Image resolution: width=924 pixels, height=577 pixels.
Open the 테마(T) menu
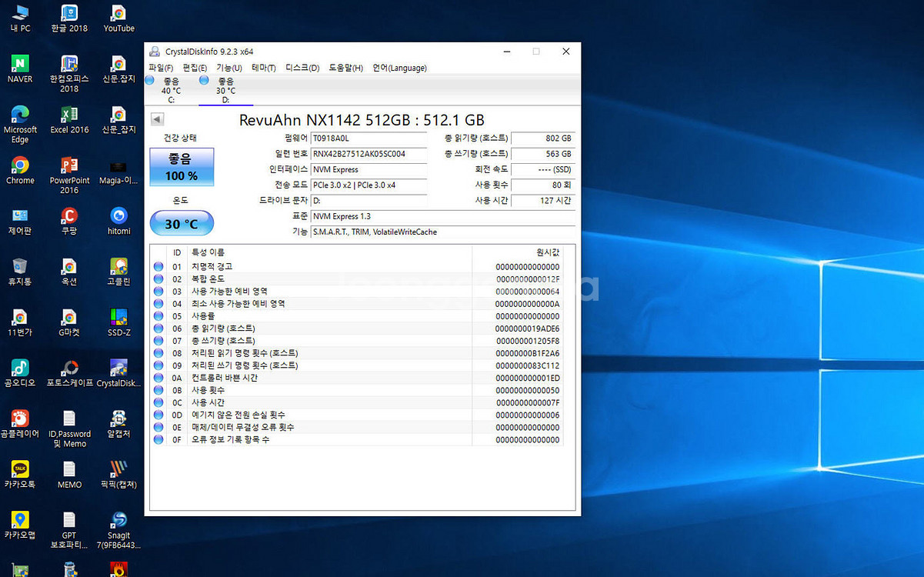[264, 68]
